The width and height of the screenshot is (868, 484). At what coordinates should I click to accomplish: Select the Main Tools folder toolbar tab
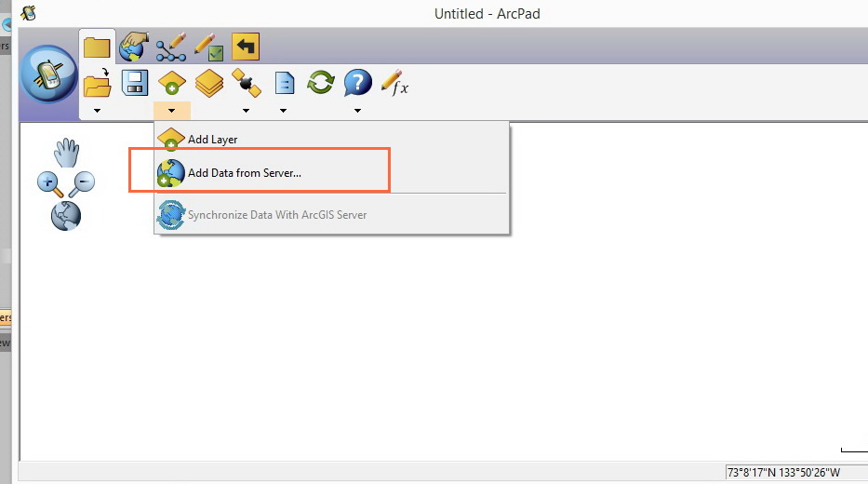coord(97,47)
